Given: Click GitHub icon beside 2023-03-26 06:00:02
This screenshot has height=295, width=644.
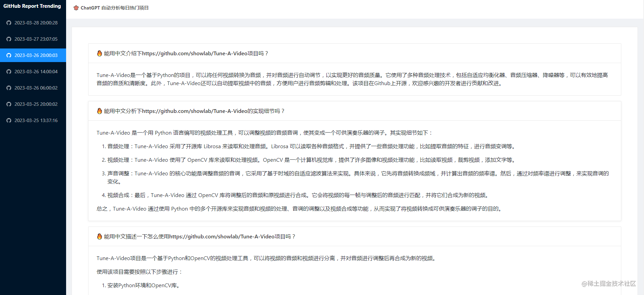Looking at the screenshot, I should tap(9, 88).
